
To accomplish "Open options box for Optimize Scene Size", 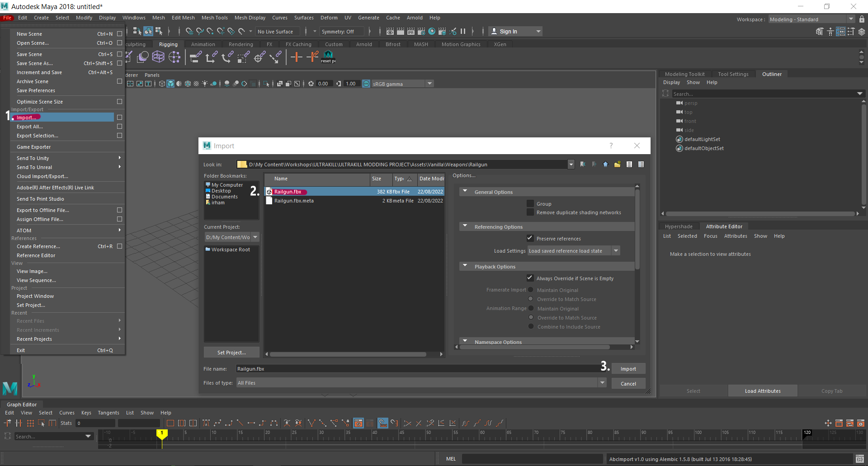I will [119, 102].
